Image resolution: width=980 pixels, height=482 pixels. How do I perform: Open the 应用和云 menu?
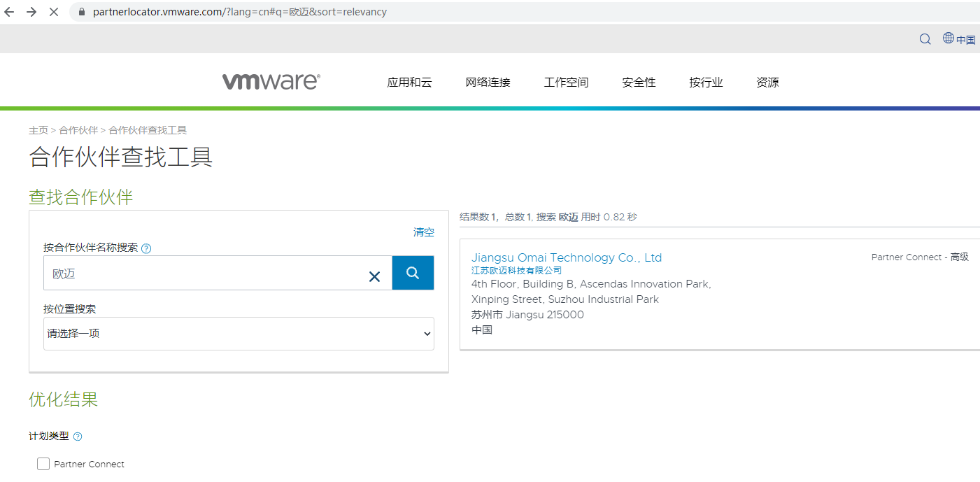pos(409,83)
